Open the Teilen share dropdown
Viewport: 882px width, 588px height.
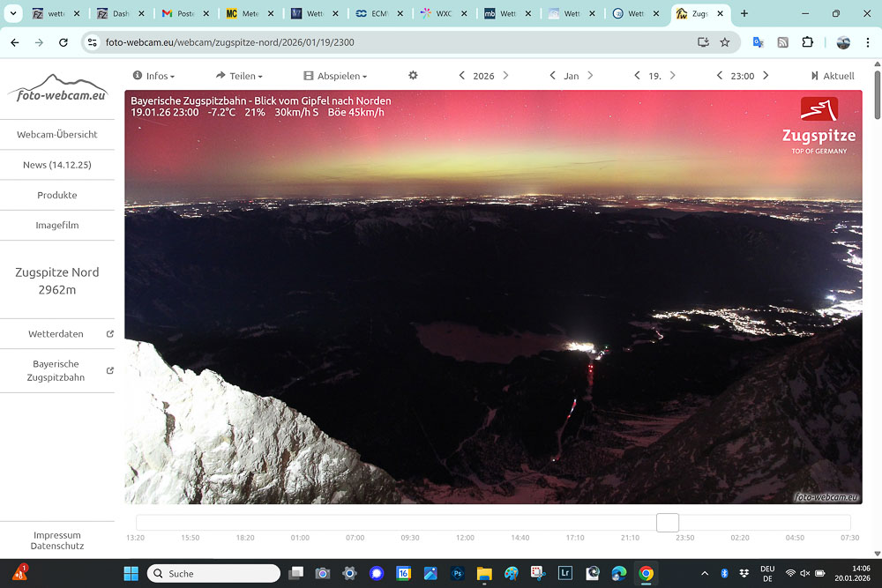[x=239, y=76]
